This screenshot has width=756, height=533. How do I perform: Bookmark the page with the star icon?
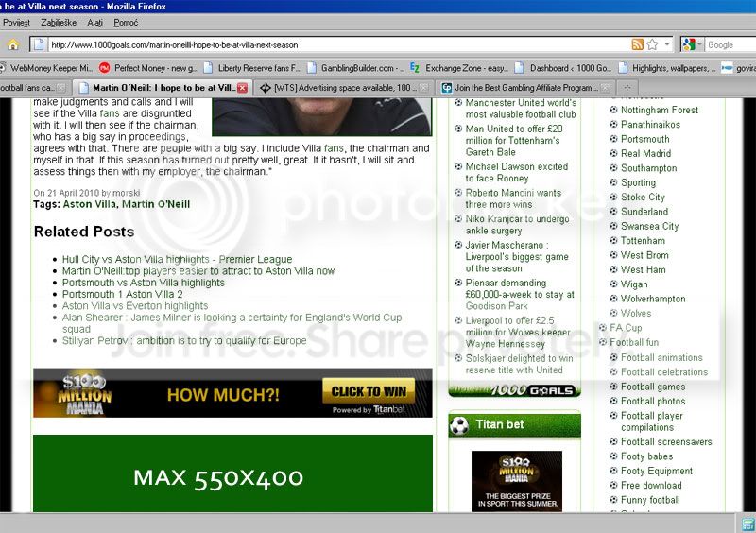point(652,44)
